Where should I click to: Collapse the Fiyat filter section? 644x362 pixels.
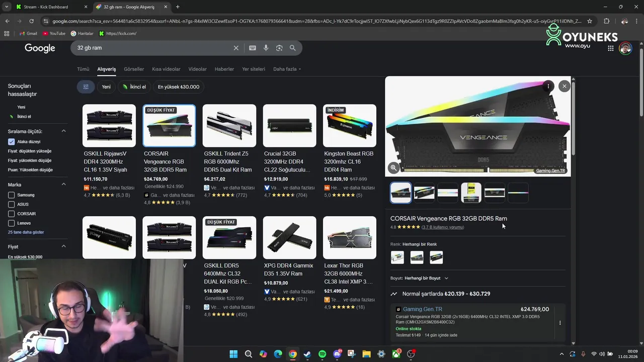(64, 246)
